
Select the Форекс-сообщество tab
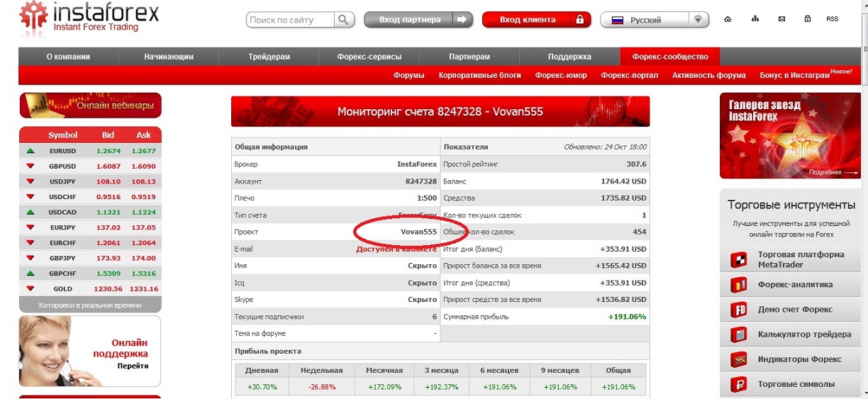pos(669,57)
